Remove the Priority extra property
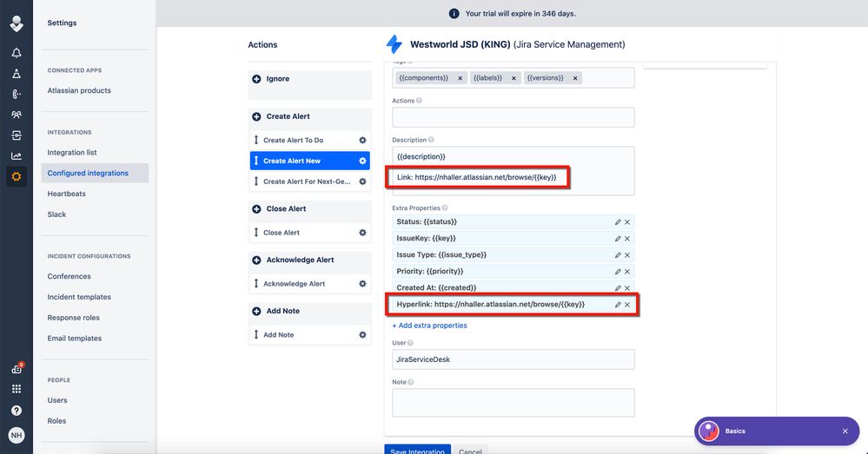This screenshot has width=868, height=454. [x=627, y=272]
